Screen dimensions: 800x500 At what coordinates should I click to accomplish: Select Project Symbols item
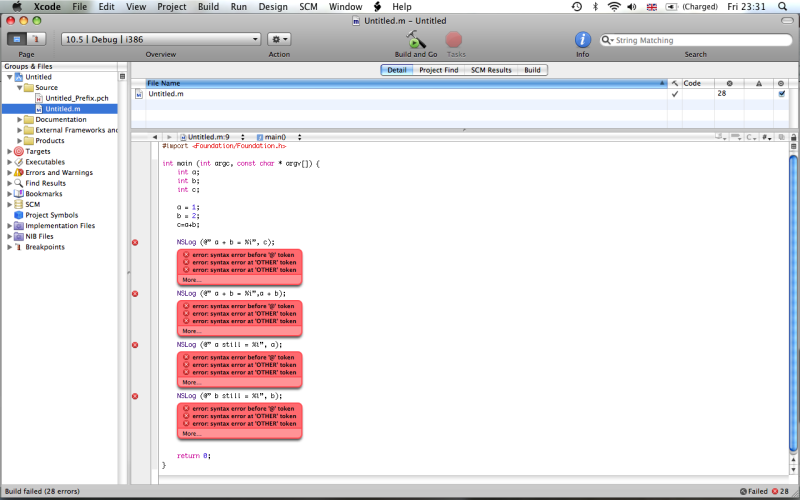point(52,215)
